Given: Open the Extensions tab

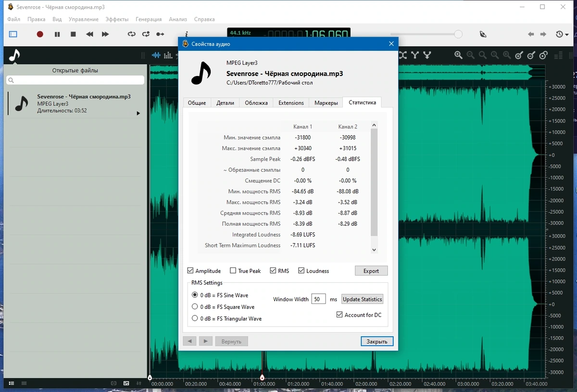Looking at the screenshot, I should [291, 102].
